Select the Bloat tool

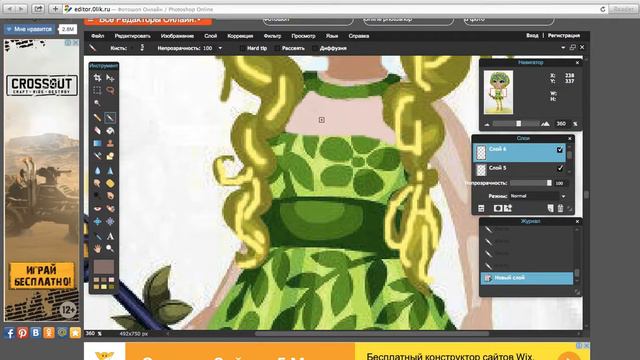click(x=97, y=221)
